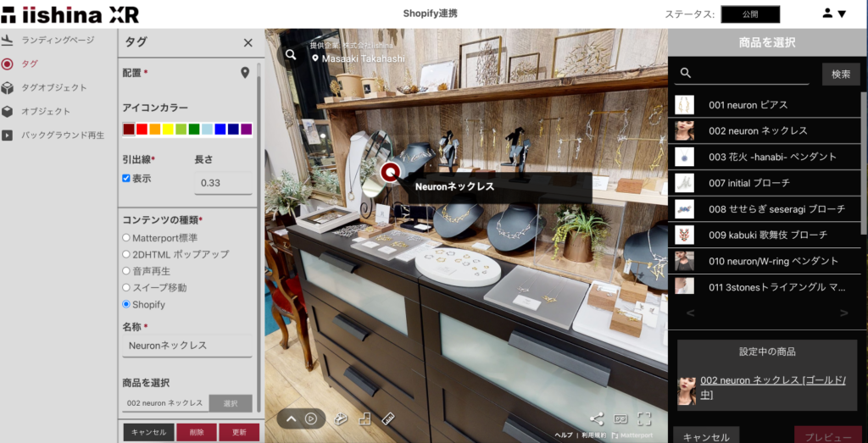Image resolution: width=868 pixels, height=443 pixels.
Task: Switch to floor plan view
Action: (x=365, y=418)
